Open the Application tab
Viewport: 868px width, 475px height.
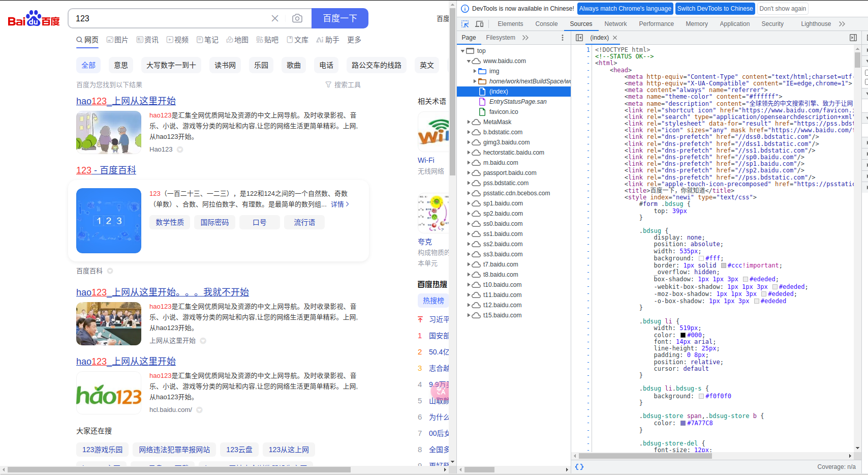[734, 24]
